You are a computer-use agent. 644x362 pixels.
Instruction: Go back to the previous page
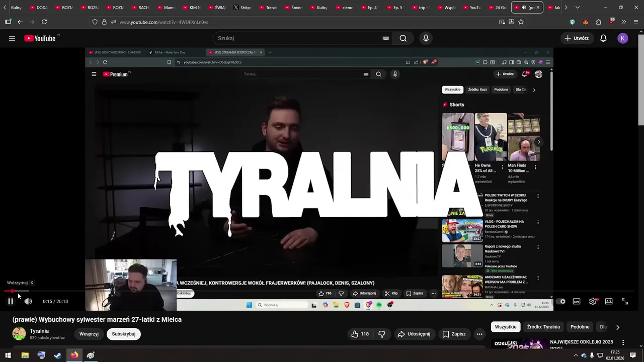20,22
